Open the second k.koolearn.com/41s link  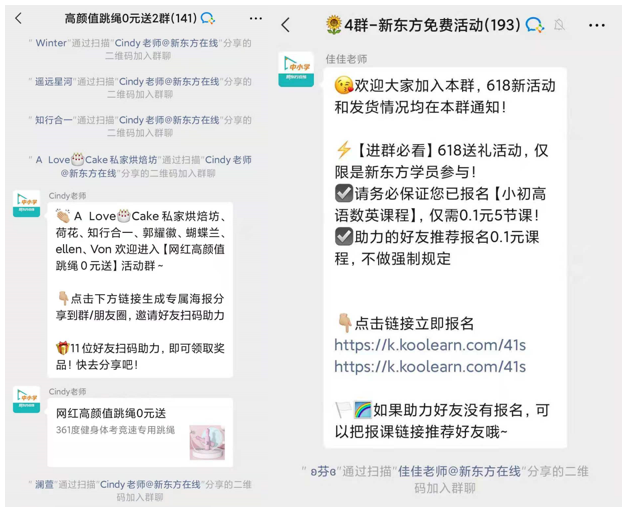tap(430, 367)
